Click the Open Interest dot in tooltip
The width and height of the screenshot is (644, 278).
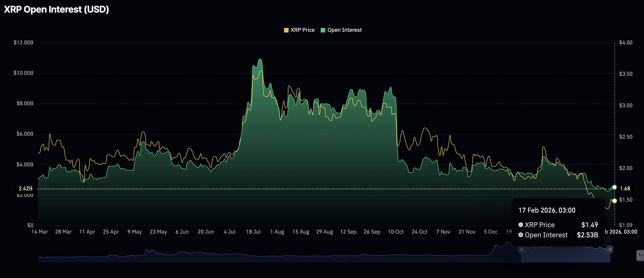coord(521,235)
